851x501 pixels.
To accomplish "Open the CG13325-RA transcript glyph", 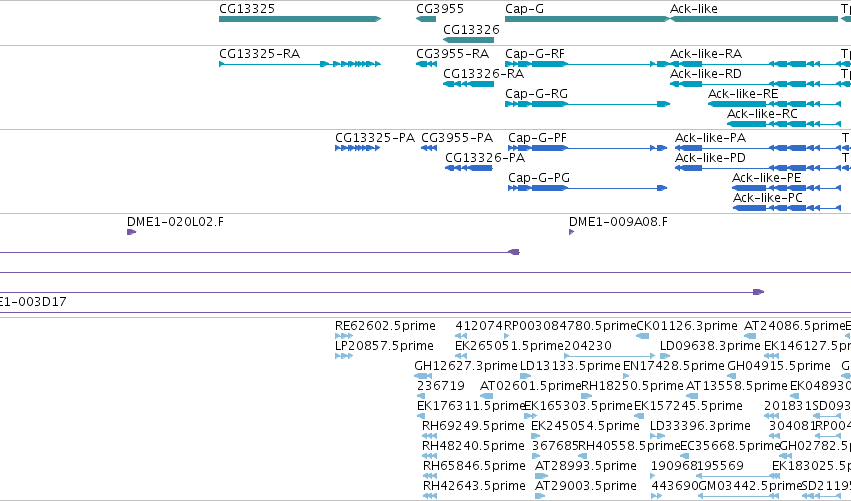I will pyautogui.click(x=300, y=64).
